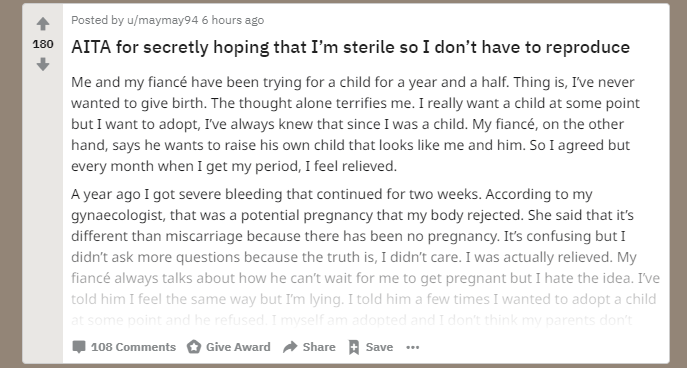The height and width of the screenshot is (368, 687).
Task: Click the vote score 180
Action: coord(43,44)
